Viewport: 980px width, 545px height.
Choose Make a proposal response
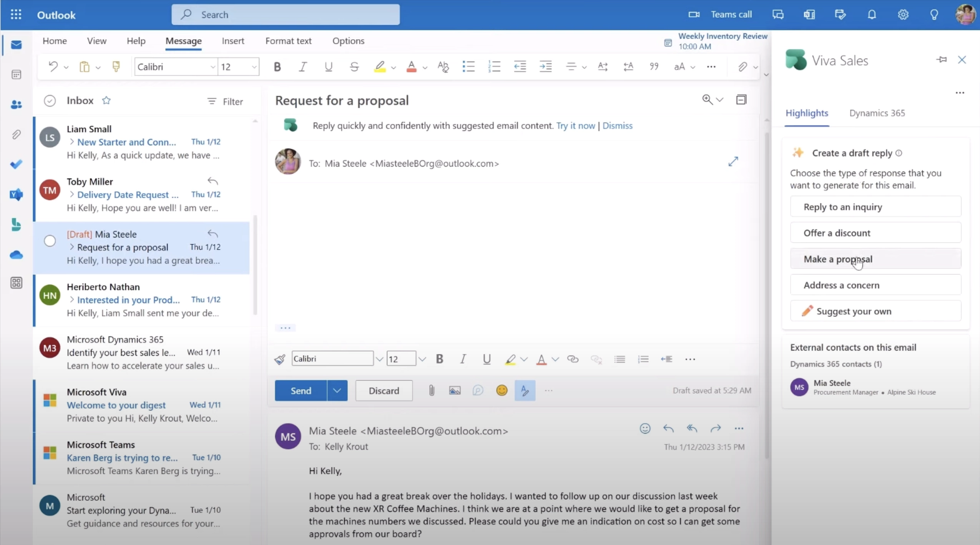[875, 259]
